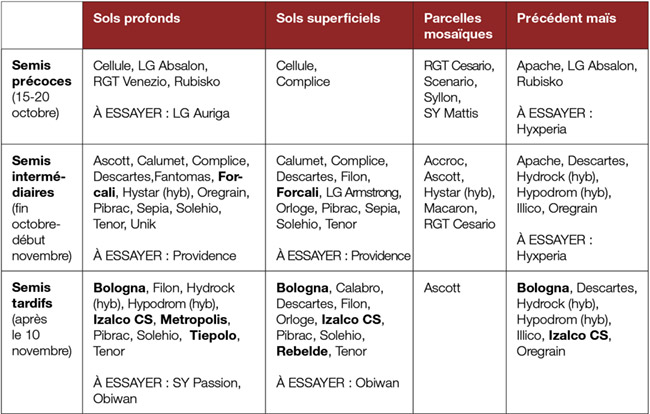Click the "Semis tardifs" row label

32,295
